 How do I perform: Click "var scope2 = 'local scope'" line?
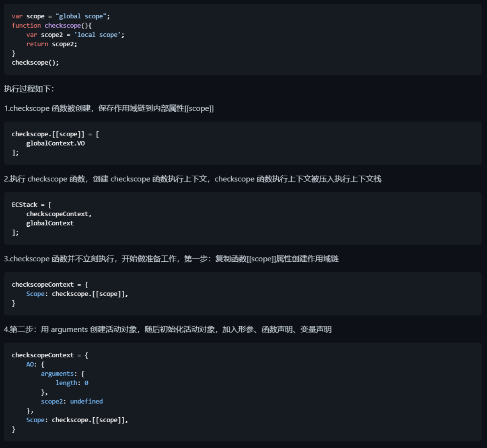[75, 35]
